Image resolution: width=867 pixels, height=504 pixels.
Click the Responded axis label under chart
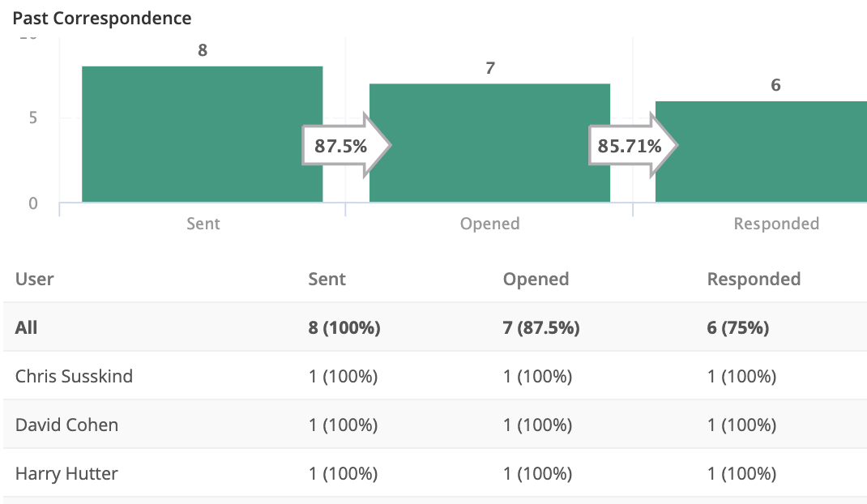776,224
